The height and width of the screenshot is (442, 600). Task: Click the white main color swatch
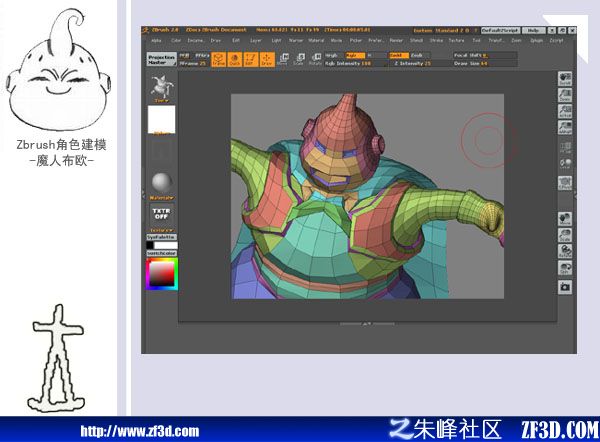point(166,245)
